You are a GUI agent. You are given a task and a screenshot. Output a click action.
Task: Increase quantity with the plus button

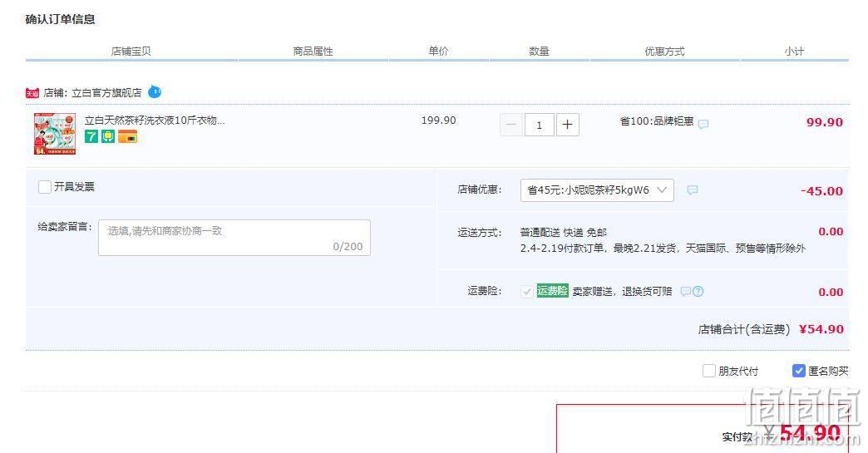click(x=567, y=125)
